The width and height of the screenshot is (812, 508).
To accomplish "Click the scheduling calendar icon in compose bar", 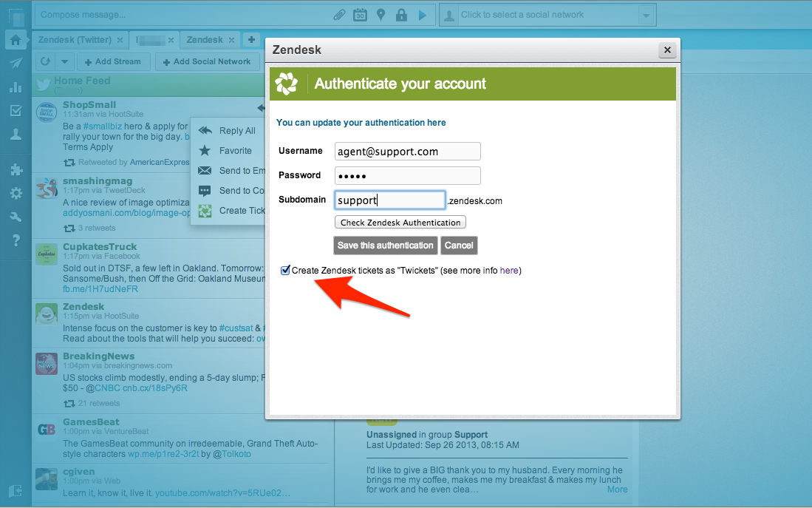I will (360, 15).
